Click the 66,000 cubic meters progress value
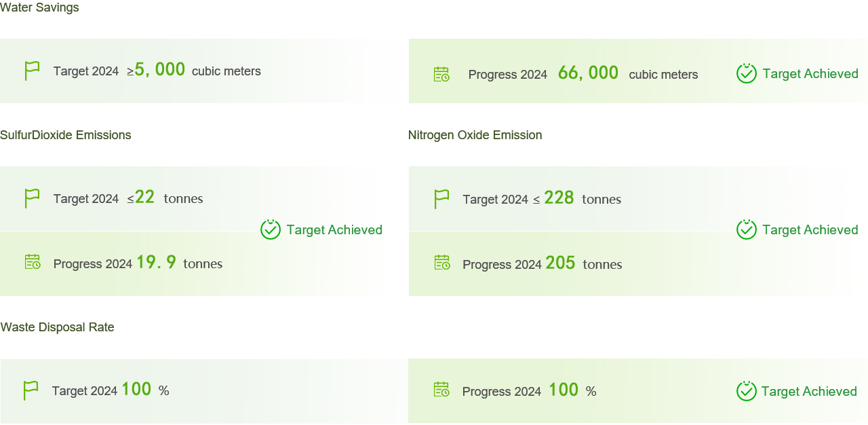The width and height of the screenshot is (868, 425). pyautogui.click(x=628, y=73)
